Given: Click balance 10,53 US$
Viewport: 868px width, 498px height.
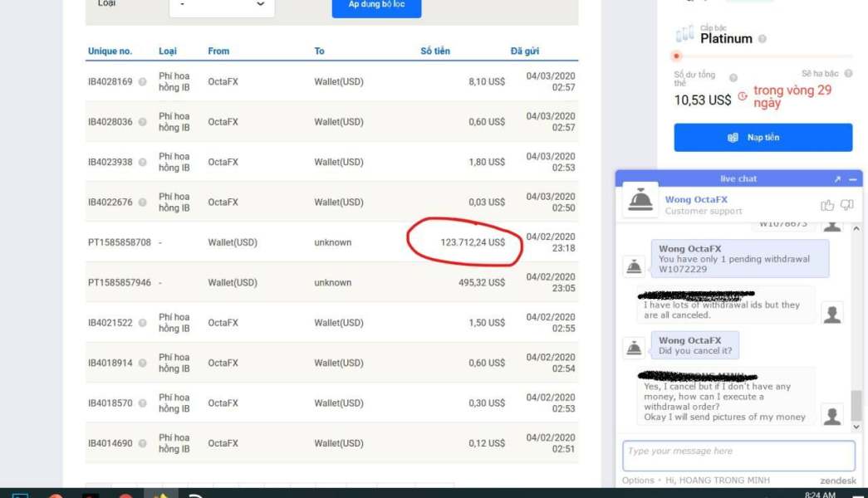Looking at the screenshot, I should pos(703,100).
